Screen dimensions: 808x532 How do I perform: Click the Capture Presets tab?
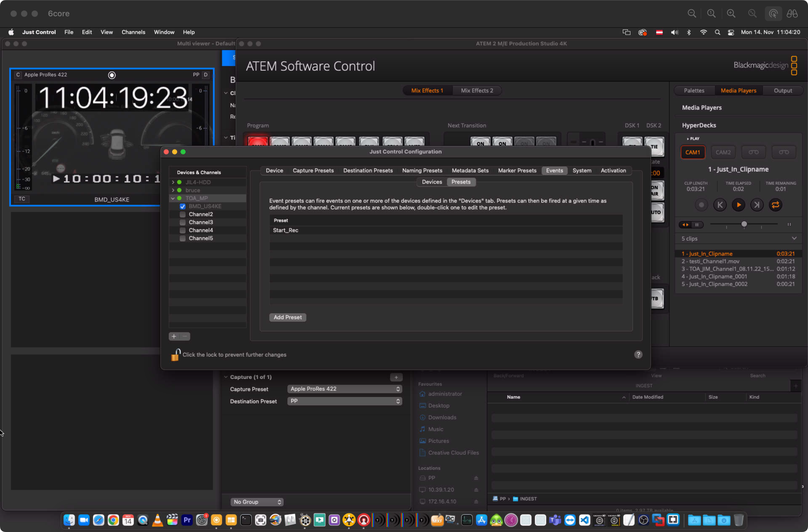313,171
